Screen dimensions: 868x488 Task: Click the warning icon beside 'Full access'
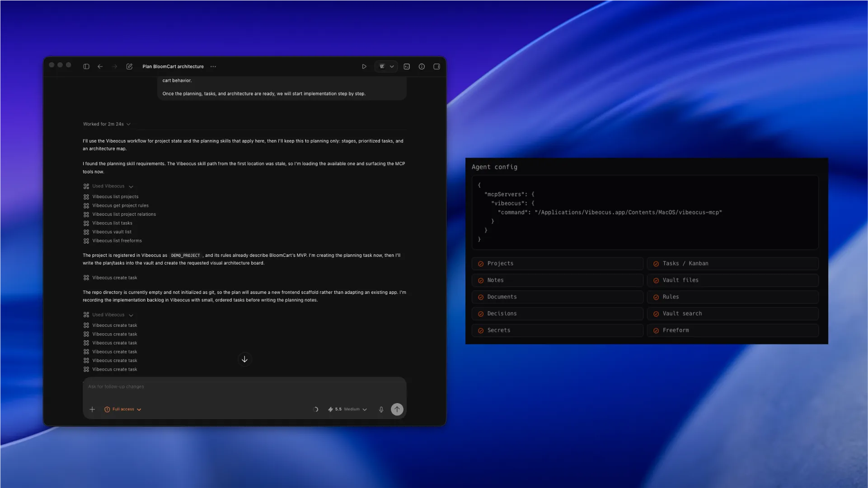click(x=107, y=409)
